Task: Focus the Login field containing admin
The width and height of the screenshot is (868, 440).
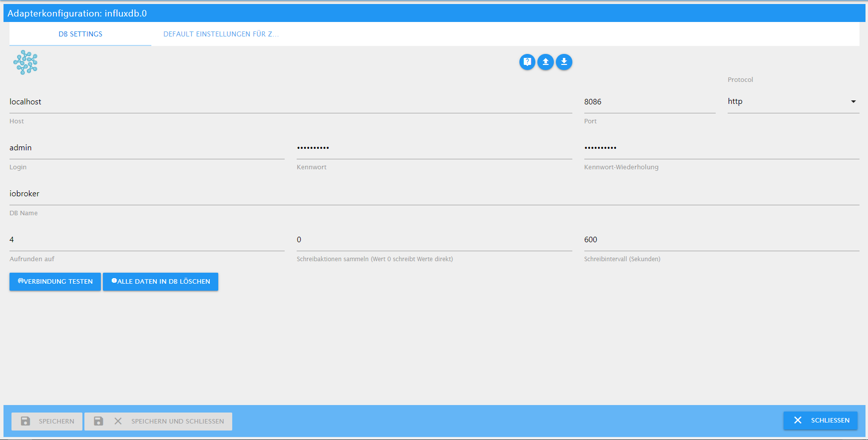Action: (147, 148)
